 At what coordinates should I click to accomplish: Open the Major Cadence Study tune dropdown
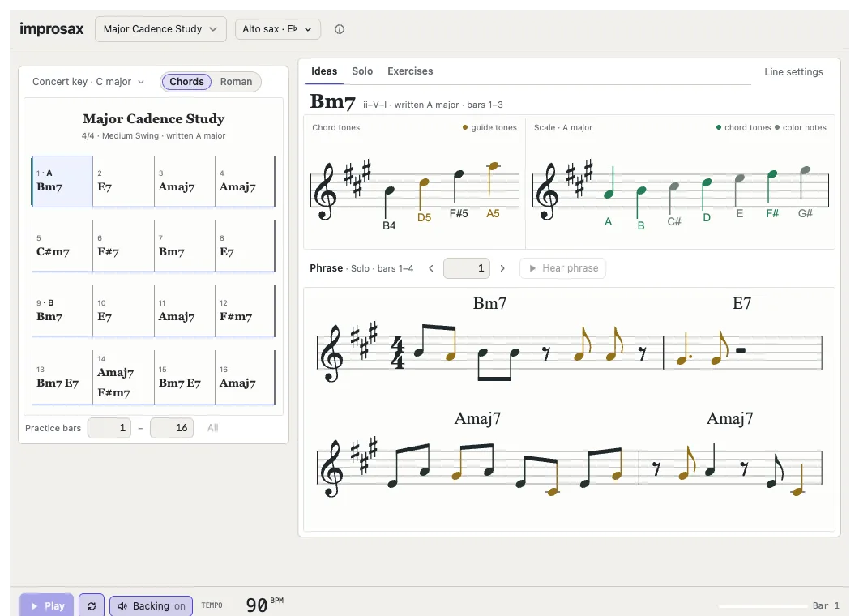(160, 29)
